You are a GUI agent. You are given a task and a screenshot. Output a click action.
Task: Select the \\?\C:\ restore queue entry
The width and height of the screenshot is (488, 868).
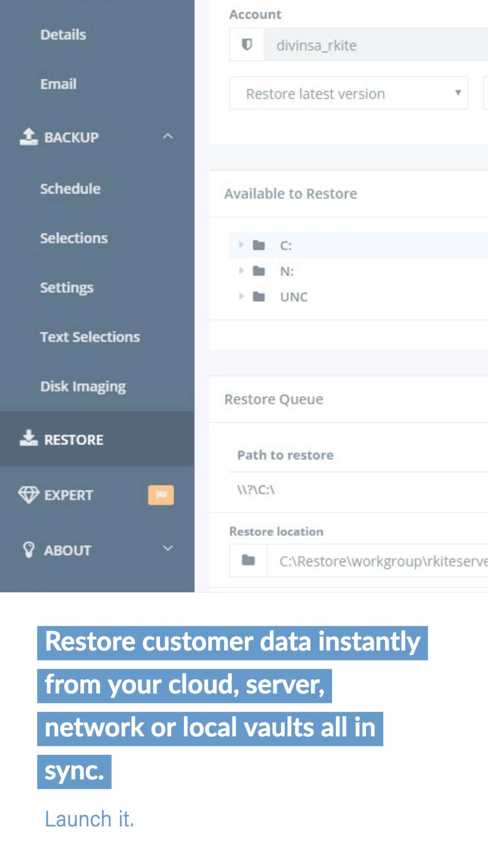[x=257, y=489]
